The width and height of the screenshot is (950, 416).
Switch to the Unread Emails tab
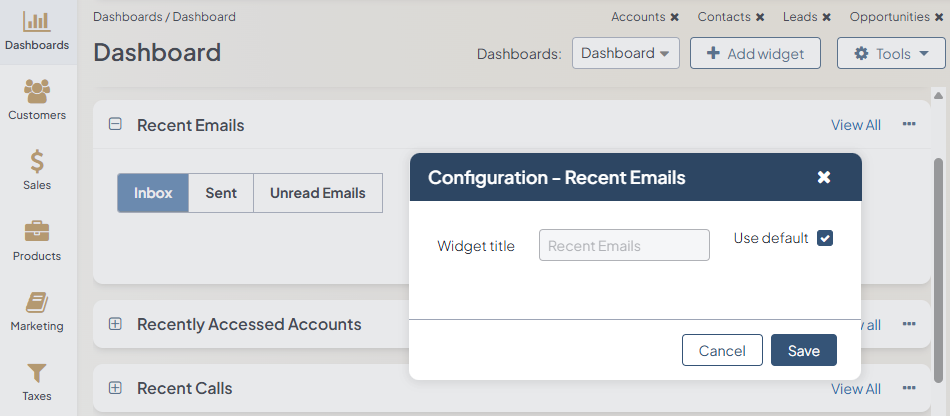pyautogui.click(x=317, y=193)
